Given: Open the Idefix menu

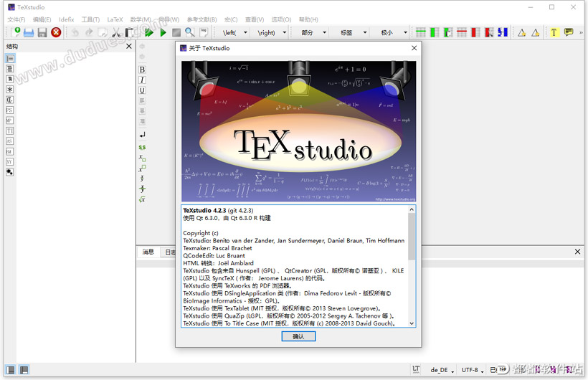Looking at the screenshot, I should pyautogui.click(x=67, y=19).
